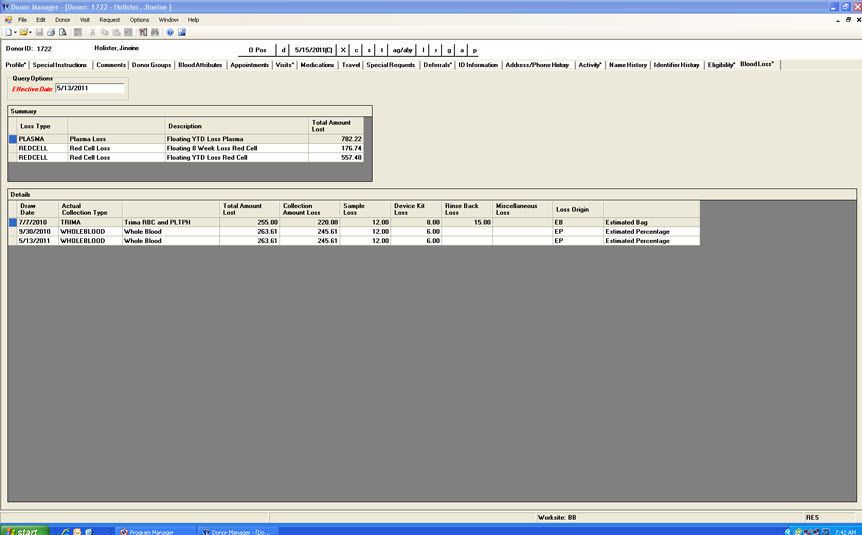The height and width of the screenshot is (535, 862).
Task: Open the Donor menu
Action: pyautogui.click(x=62, y=19)
